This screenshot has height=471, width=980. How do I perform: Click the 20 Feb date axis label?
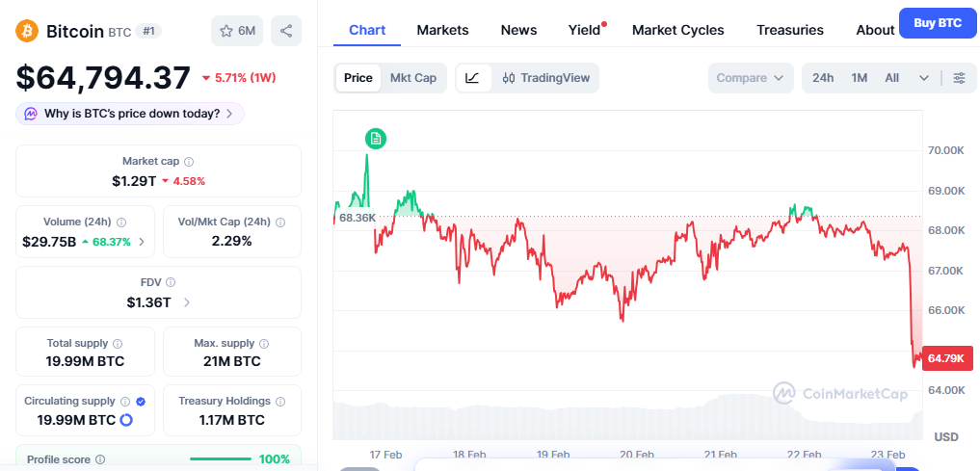click(636, 455)
